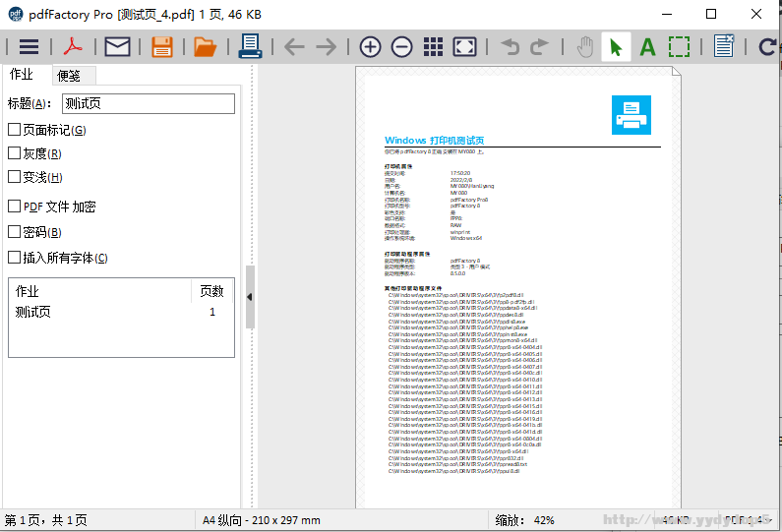Select the hand pan tool
Screen dimensions: 782x532
click(585, 47)
